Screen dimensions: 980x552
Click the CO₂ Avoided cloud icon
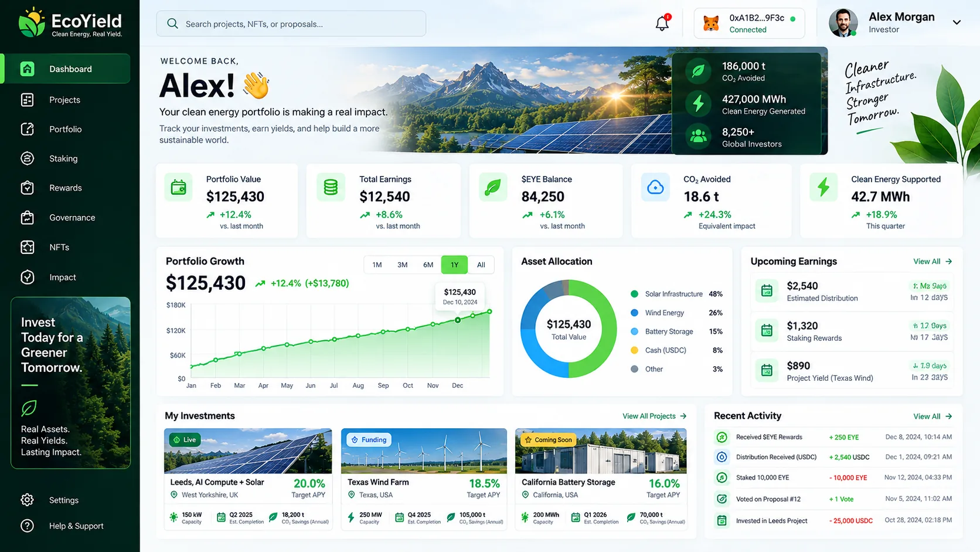point(655,188)
